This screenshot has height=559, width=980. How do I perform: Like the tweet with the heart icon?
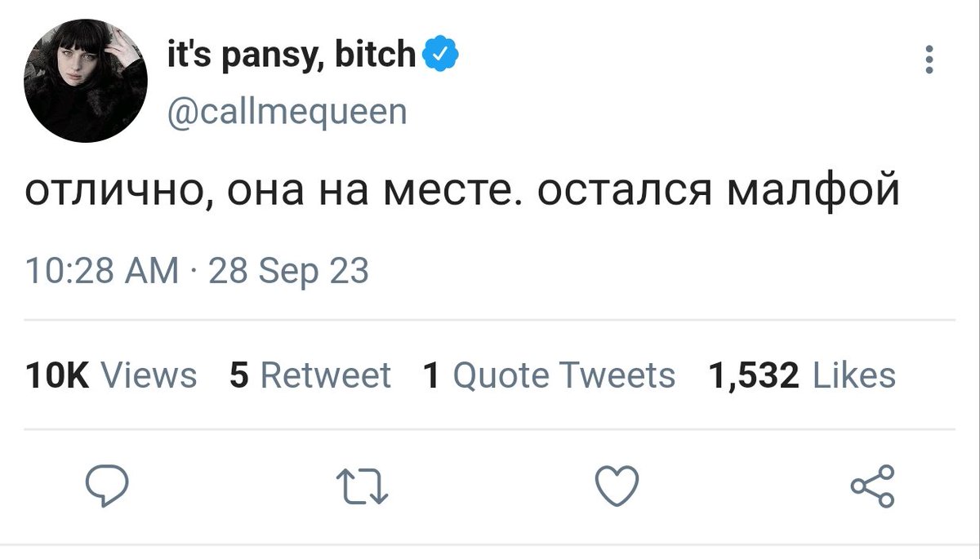[x=616, y=487]
